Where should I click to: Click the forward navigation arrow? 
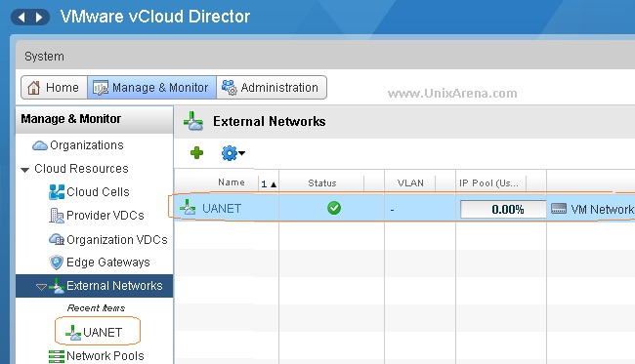[x=39, y=17]
